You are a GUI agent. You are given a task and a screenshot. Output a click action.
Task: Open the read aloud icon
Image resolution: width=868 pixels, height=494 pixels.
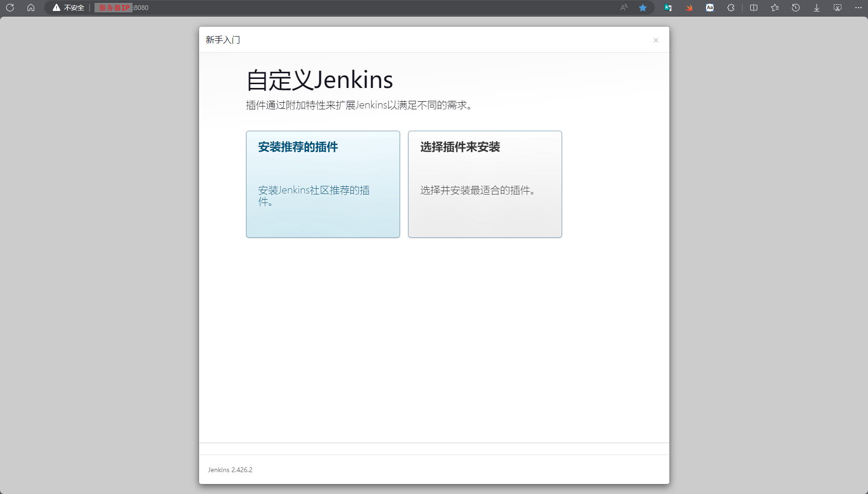point(624,8)
